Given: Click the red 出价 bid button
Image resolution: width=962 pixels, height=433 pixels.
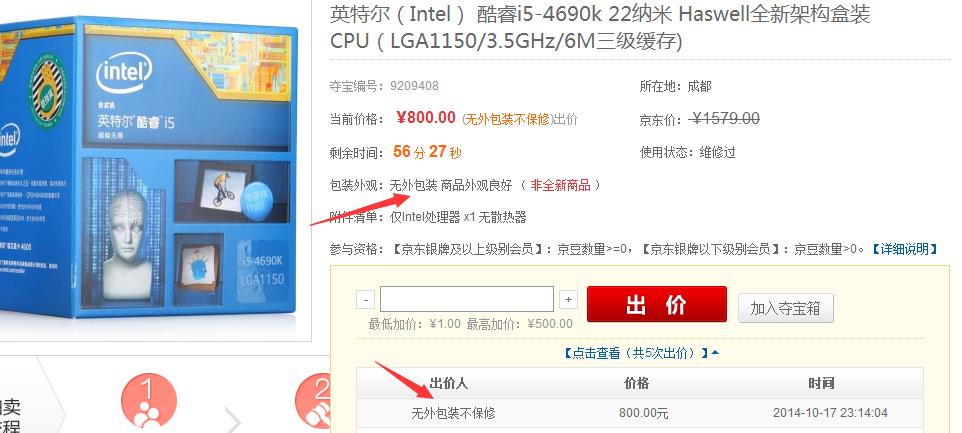Looking at the screenshot, I should pyautogui.click(x=656, y=304).
